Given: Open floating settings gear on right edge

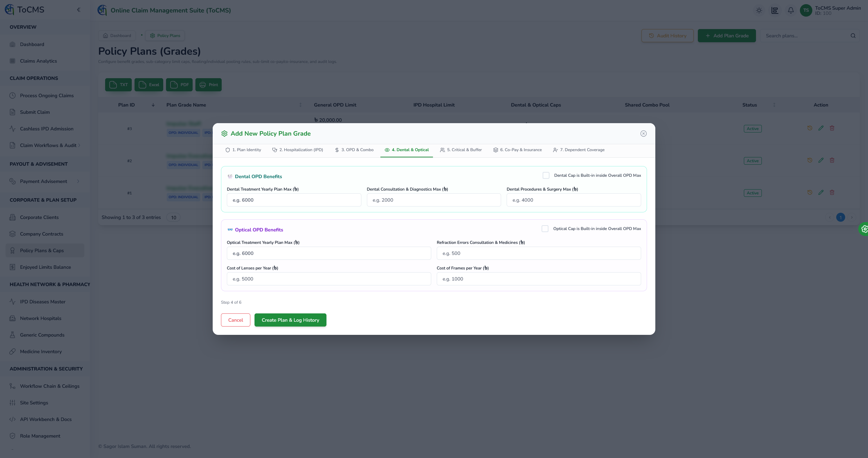Looking at the screenshot, I should click(864, 229).
